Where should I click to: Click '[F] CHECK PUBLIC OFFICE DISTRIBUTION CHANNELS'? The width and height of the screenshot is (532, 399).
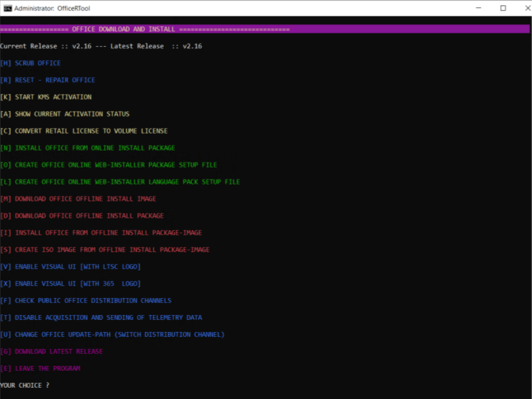(x=86, y=301)
